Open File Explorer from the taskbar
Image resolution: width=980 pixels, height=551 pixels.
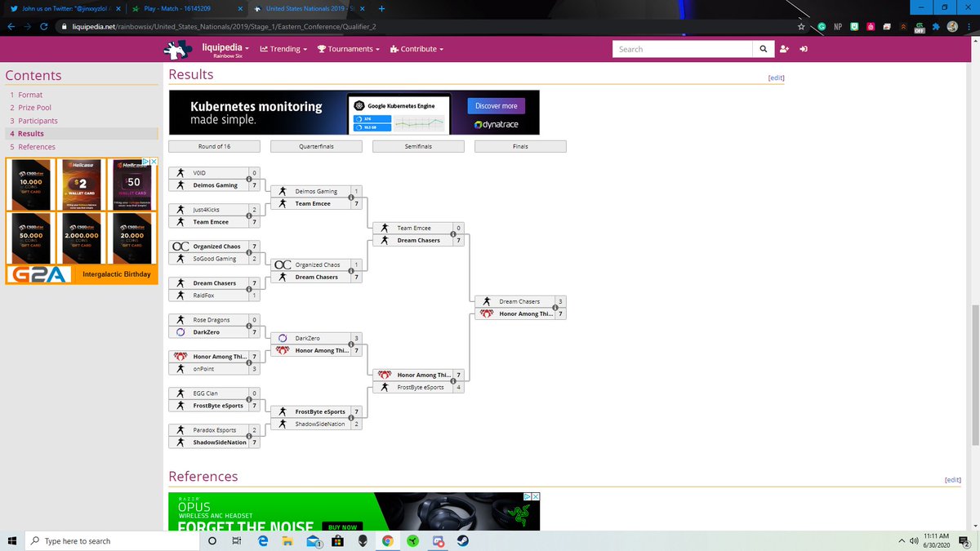click(x=287, y=541)
